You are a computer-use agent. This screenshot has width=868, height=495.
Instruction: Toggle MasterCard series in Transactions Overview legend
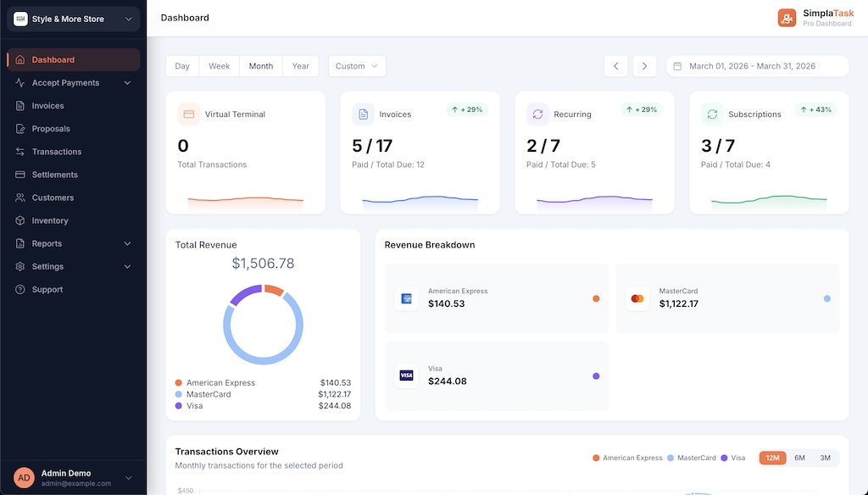(x=692, y=458)
